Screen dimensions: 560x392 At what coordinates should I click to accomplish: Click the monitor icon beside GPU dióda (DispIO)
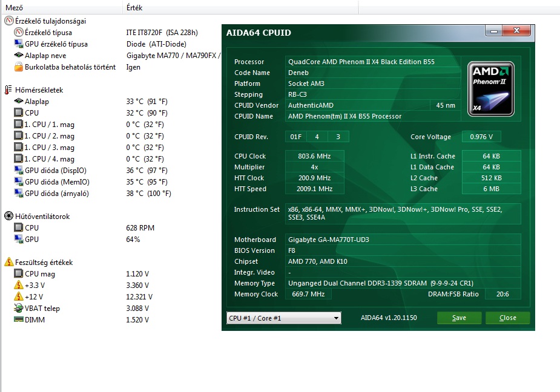[x=18, y=171]
